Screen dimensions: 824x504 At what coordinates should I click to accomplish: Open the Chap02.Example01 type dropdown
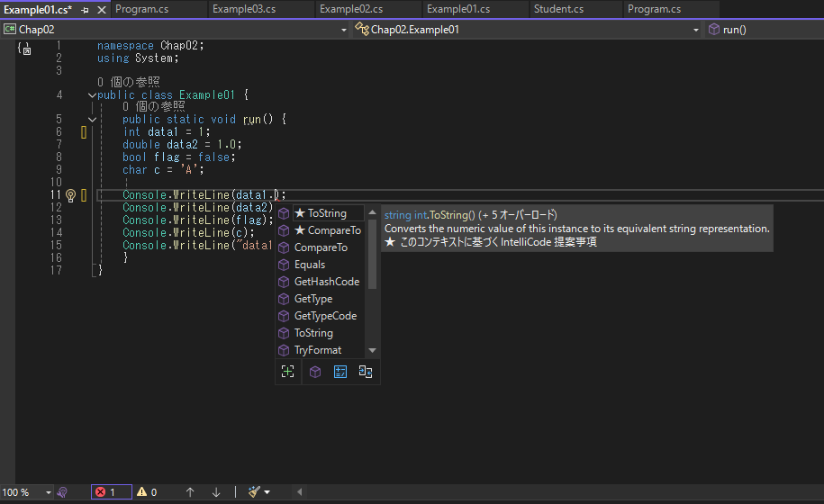click(696, 30)
